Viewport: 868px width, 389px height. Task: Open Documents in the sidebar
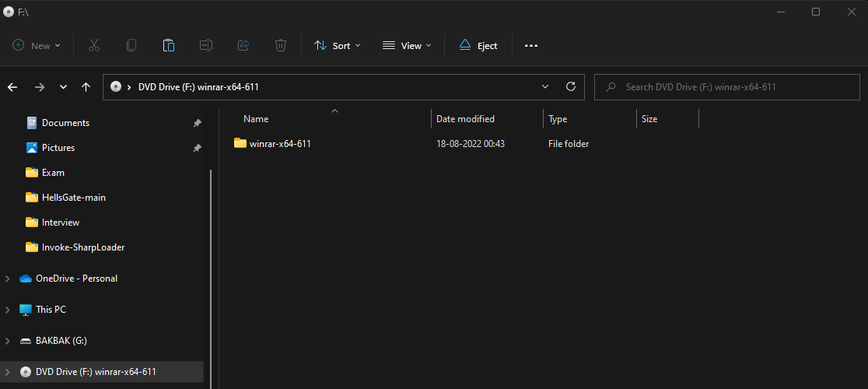point(66,123)
